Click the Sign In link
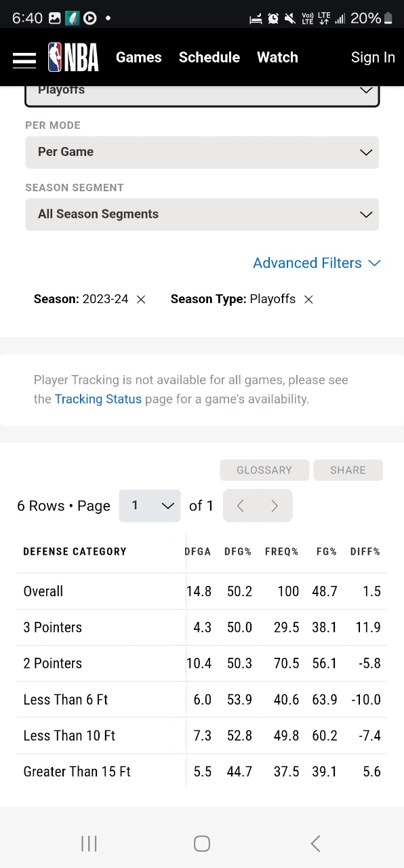The height and width of the screenshot is (868, 404). tap(373, 58)
